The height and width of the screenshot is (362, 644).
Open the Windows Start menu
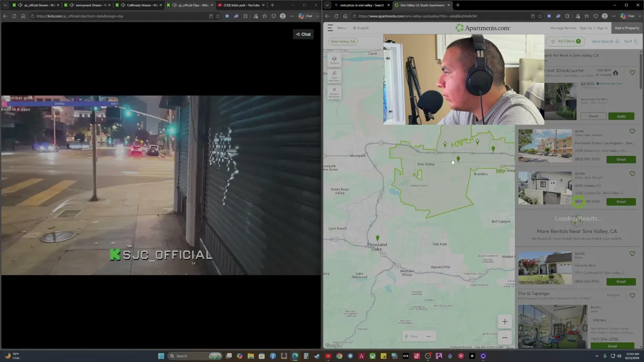161,356
